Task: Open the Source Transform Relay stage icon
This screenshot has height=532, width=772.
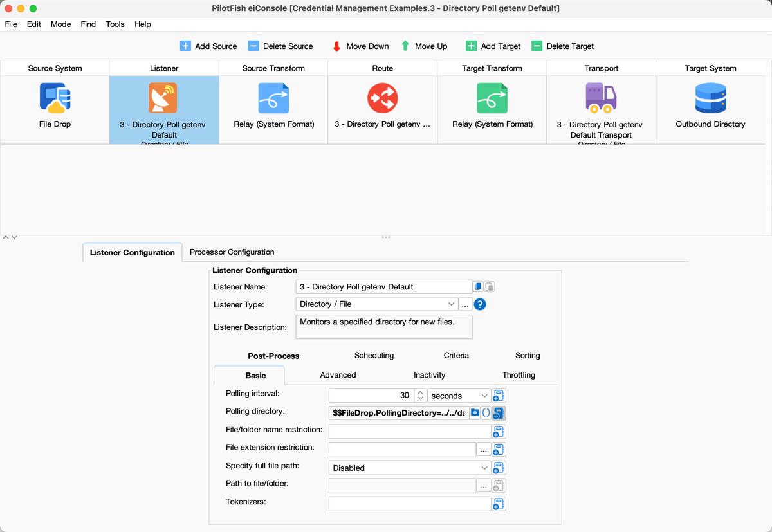Action: point(273,98)
